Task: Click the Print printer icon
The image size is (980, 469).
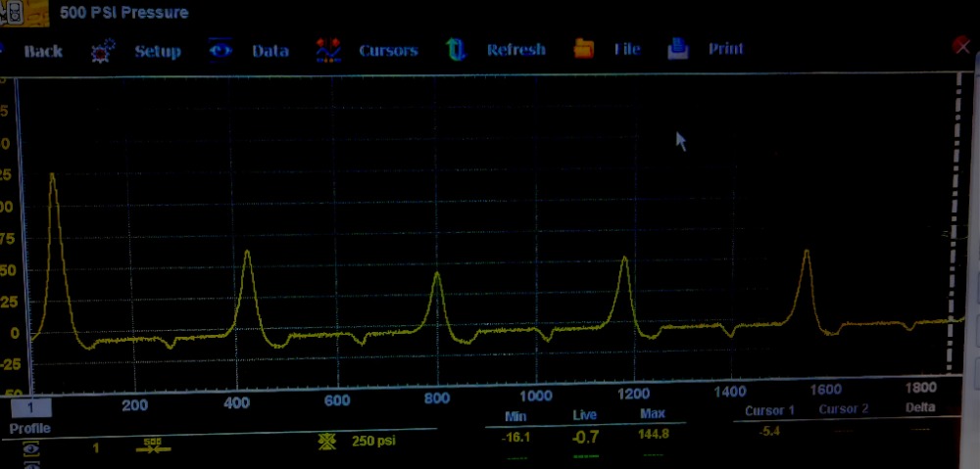Action: (678, 49)
